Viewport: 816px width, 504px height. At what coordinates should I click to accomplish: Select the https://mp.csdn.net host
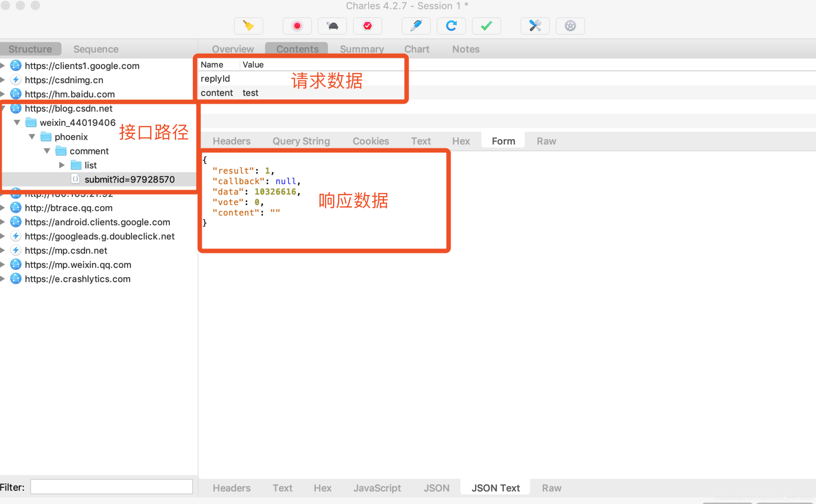(x=66, y=251)
